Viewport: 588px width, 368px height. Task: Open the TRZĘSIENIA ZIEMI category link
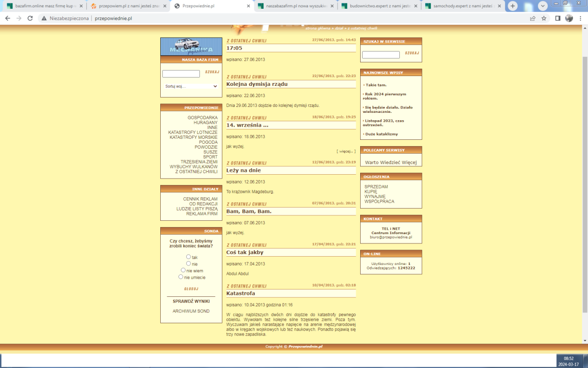199,161
